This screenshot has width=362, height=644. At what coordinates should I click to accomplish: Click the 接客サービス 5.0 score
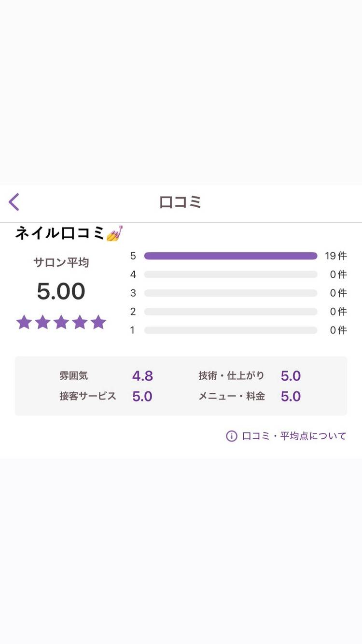coord(142,397)
